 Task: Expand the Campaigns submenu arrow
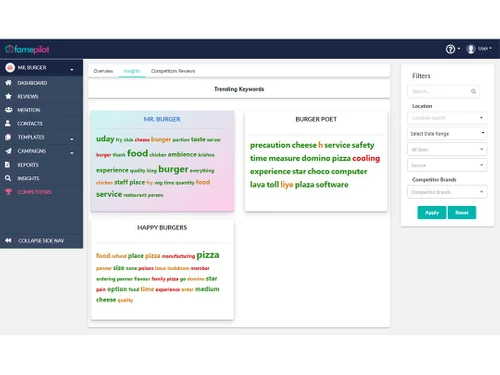pyautogui.click(x=72, y=152)
